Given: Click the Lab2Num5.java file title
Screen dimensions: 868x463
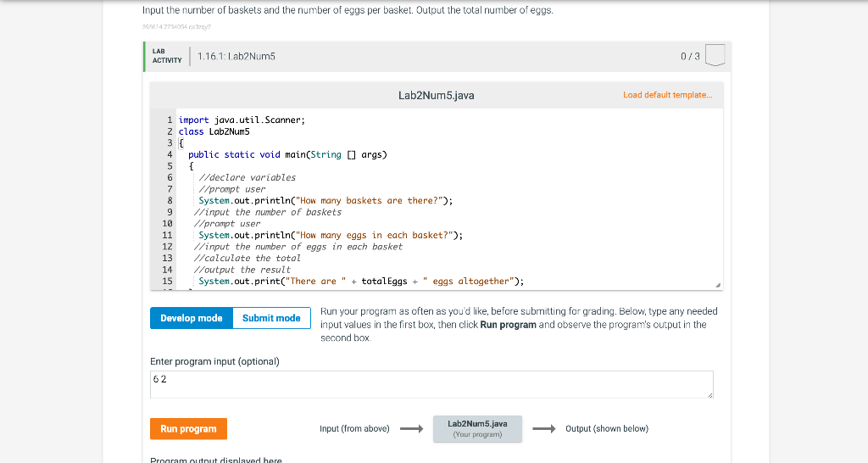Looking at the screenshot, I should coord(437,95).
